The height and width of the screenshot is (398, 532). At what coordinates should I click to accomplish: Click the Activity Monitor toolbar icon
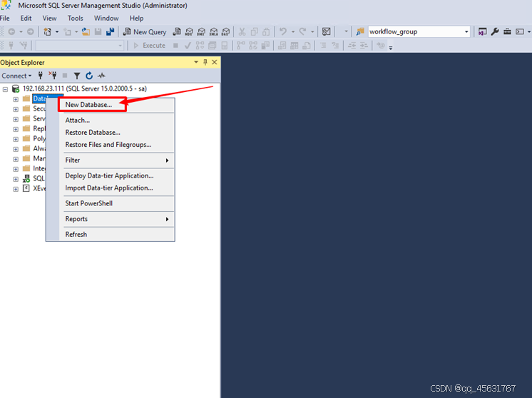point(327,32)
